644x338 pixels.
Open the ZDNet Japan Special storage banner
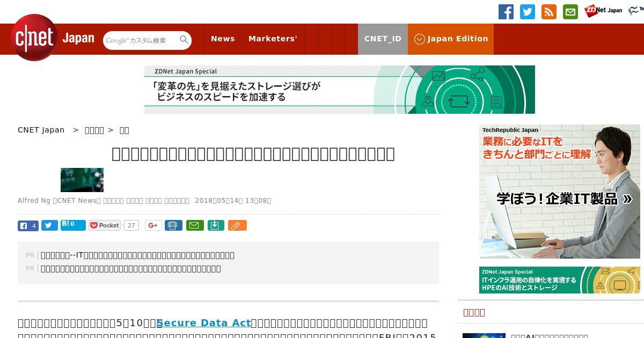point(339,90)
